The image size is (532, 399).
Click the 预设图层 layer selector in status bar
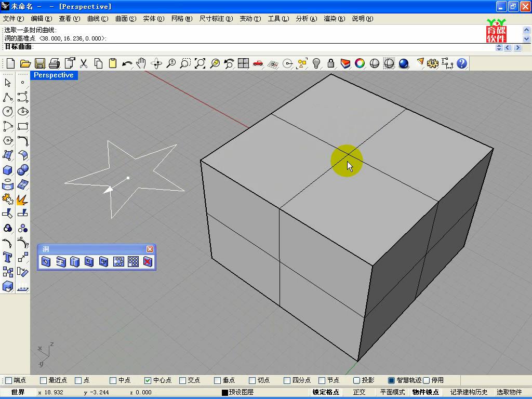coord(237,392)
